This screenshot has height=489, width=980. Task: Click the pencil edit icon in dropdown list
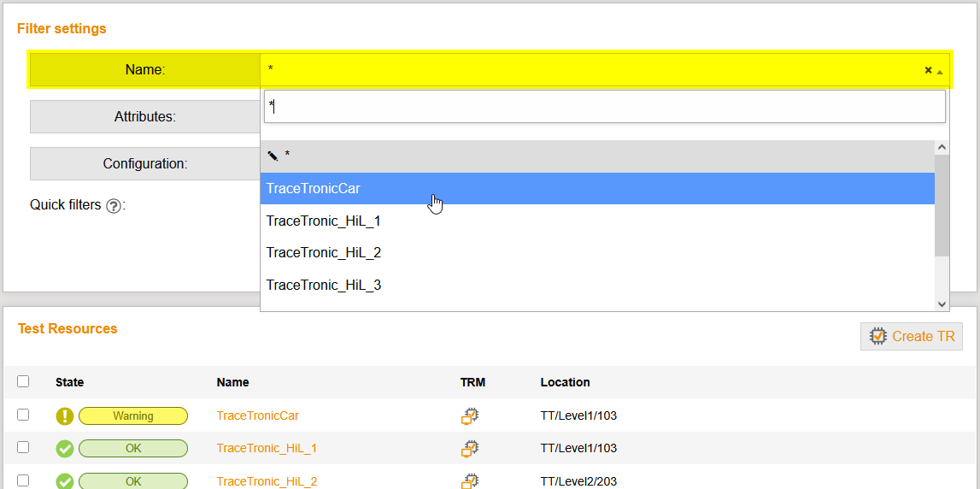coord(273,156)
